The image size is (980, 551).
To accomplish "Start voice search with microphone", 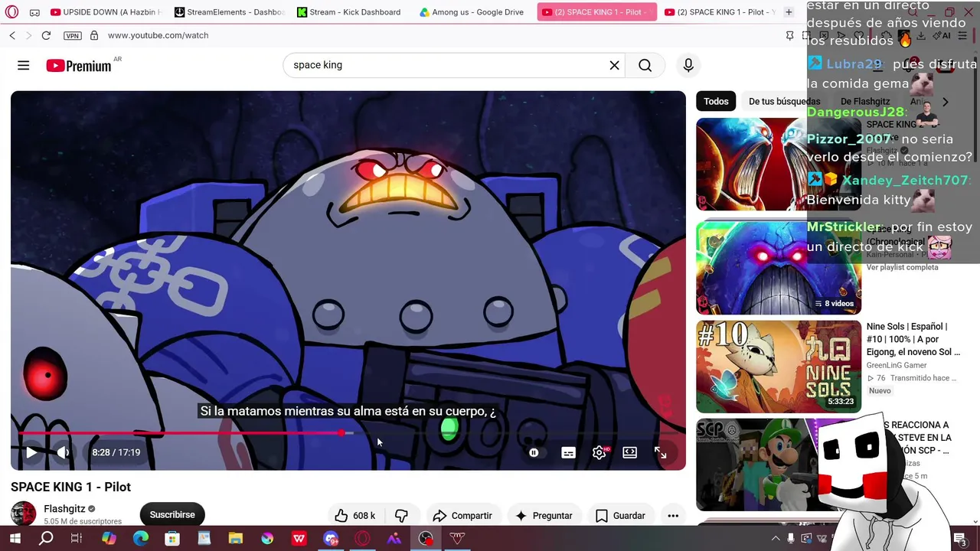I will 688,65.
